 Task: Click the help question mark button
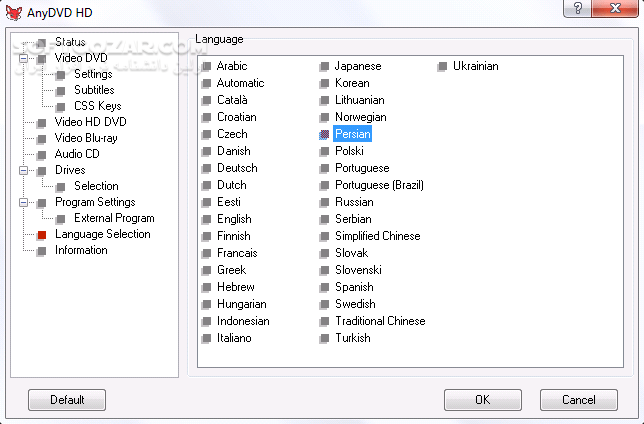point(576,9)
